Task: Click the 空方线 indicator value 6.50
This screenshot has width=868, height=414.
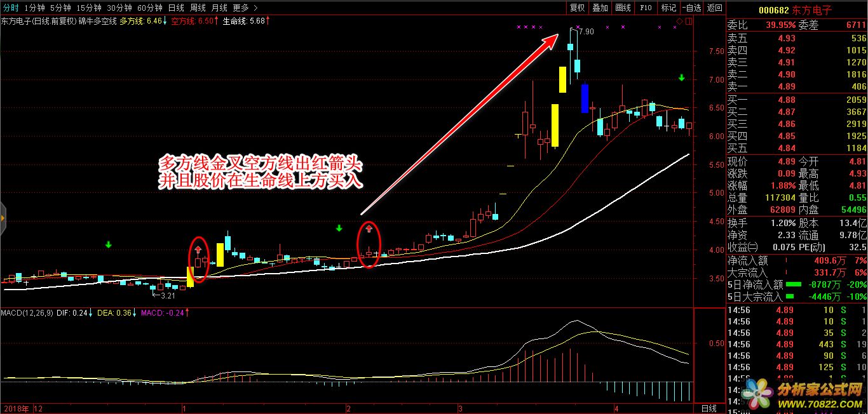Action: pos(206,21)
